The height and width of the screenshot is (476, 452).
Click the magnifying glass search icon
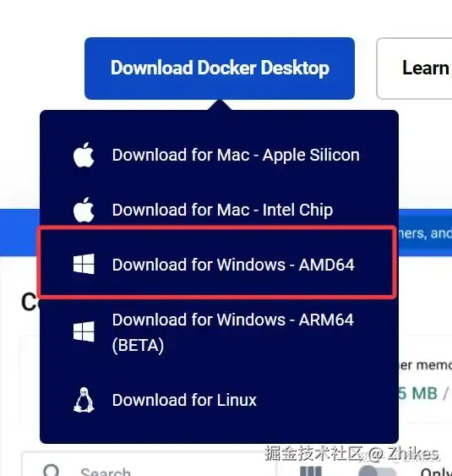point(51,470)
